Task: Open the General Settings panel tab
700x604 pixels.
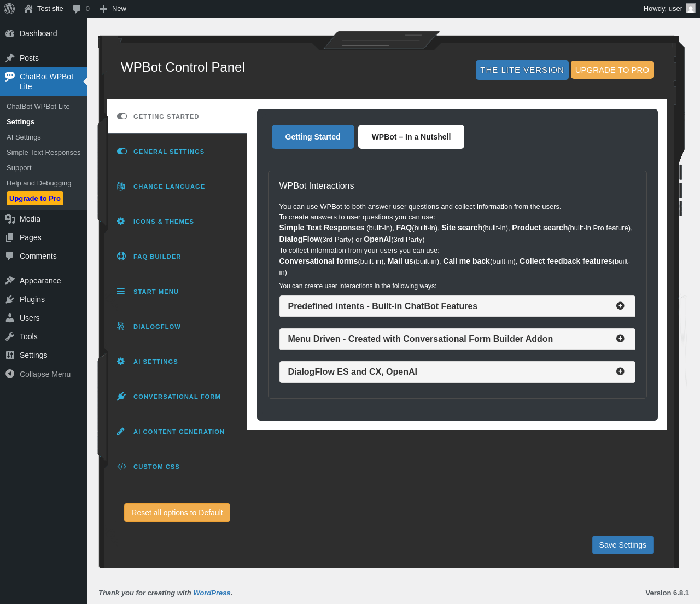Action: point(178,152)
